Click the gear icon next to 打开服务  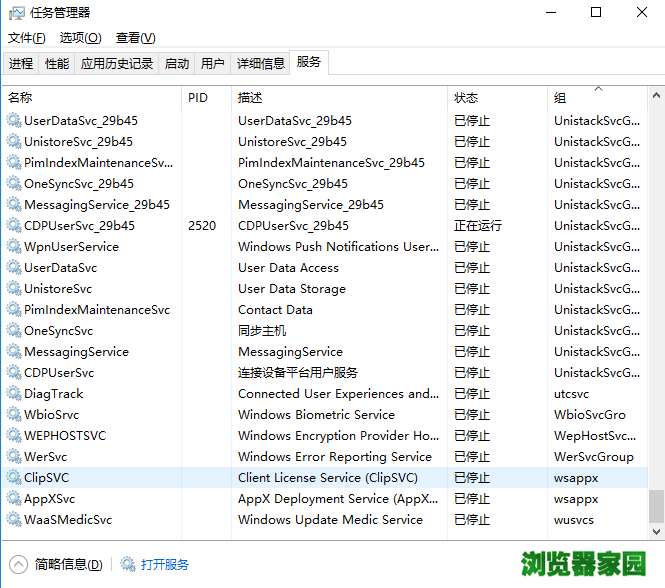pos(128,564)
